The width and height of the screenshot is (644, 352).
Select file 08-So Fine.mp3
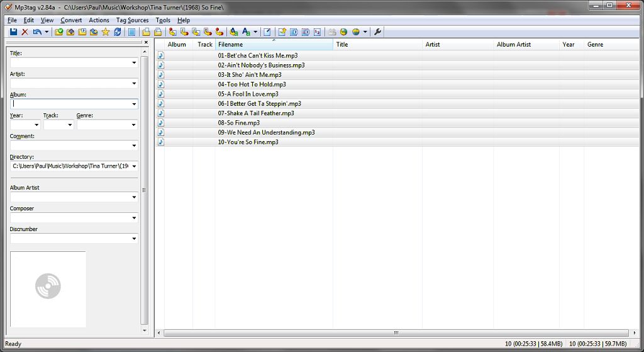point(238,123)
